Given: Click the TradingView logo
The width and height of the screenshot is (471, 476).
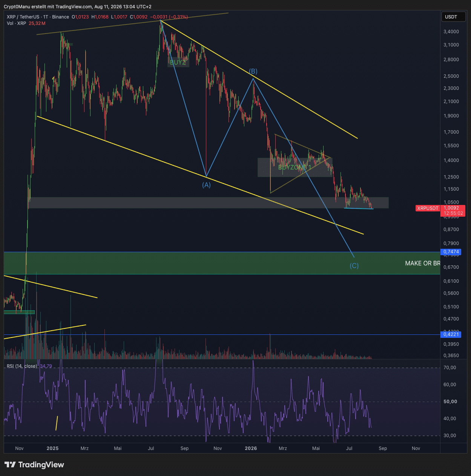Looking at the screenshot, I should 34,465.
